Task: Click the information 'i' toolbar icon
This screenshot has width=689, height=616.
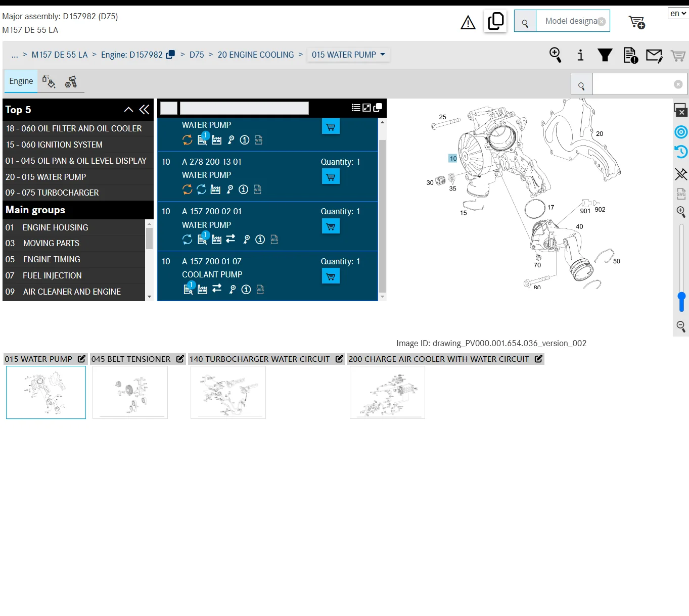Action: 580,55
